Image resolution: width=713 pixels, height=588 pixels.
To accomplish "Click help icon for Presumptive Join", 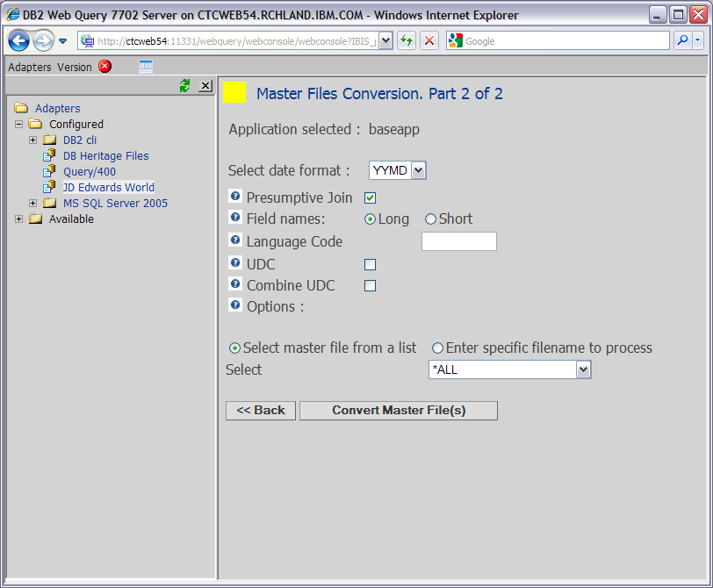I will click(235, 197).
